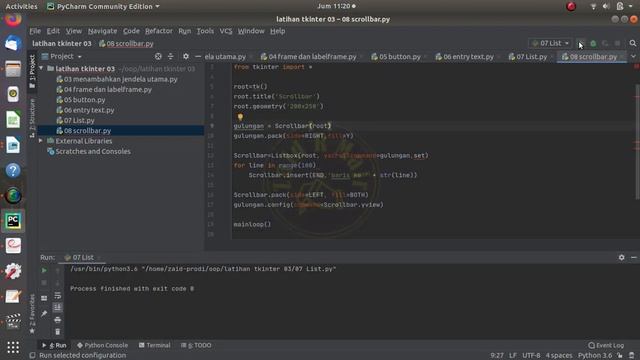Click Python 3.6 interpreter selector

595,356
